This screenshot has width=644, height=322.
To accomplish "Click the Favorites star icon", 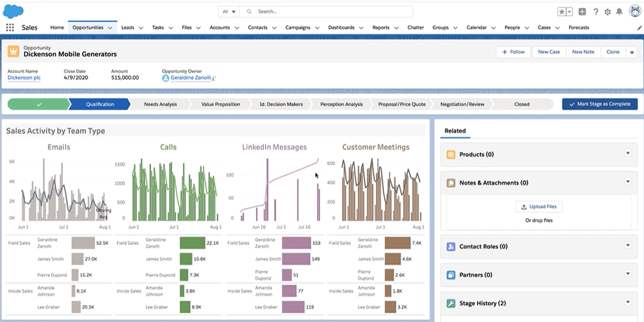I will pos(562,12).
